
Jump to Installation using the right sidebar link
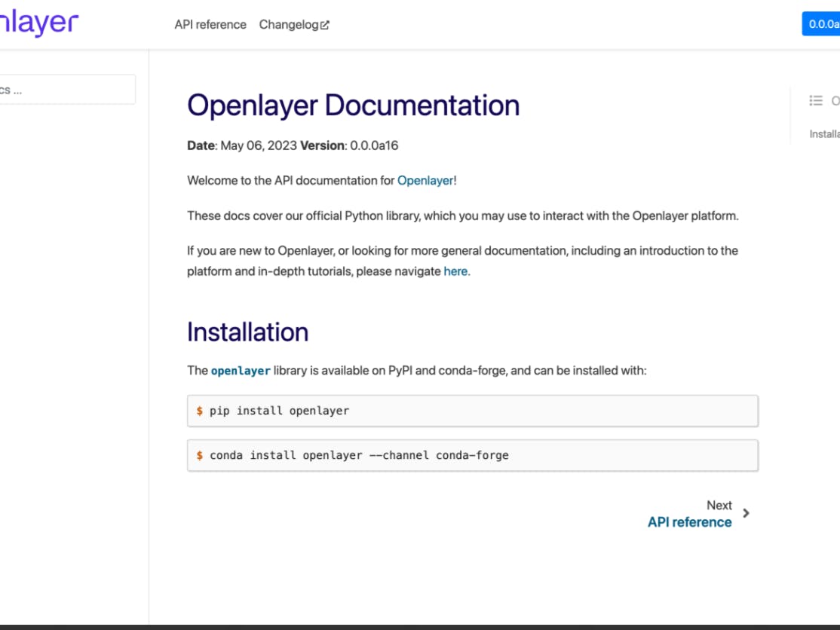[x=826, y=133]
